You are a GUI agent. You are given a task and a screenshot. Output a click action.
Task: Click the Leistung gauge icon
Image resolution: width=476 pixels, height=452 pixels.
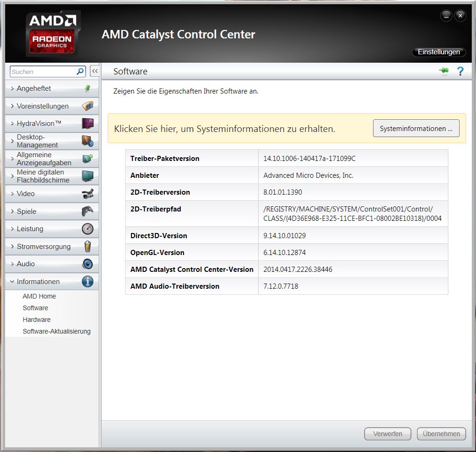pos(88,229)
